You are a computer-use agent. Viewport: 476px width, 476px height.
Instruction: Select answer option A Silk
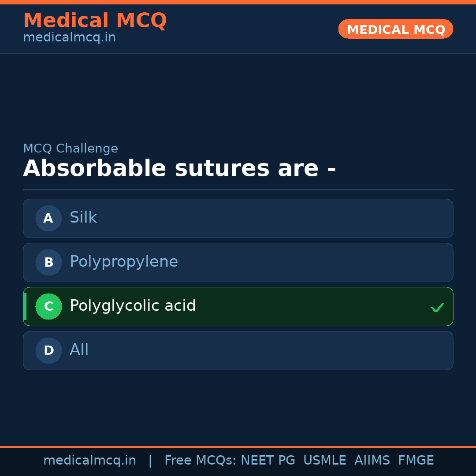point(238,218)
